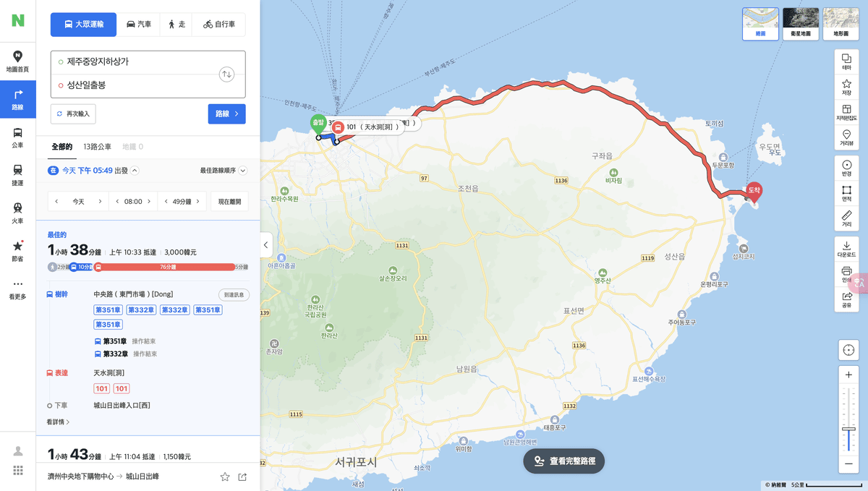Open the apps grid icon in sidebar
The width and height of the screenshot is (868, 491).
(18, 471)
